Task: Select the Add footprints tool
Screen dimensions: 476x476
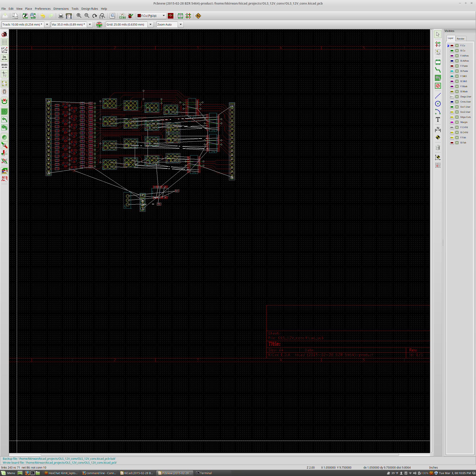Action: [x=438, y=62]
